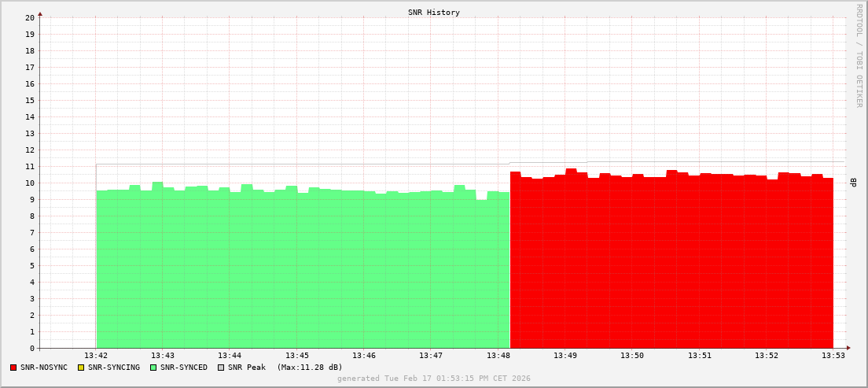The image size is (868, 388).
Task: Select the SNR-SYNCED legend label
Action: tap(184, 368)
